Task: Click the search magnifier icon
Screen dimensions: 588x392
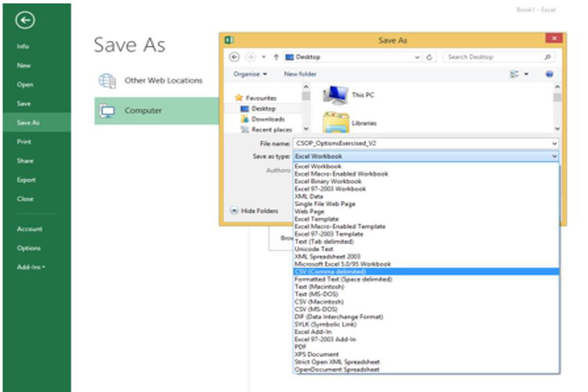Action: tap(548, 57)
